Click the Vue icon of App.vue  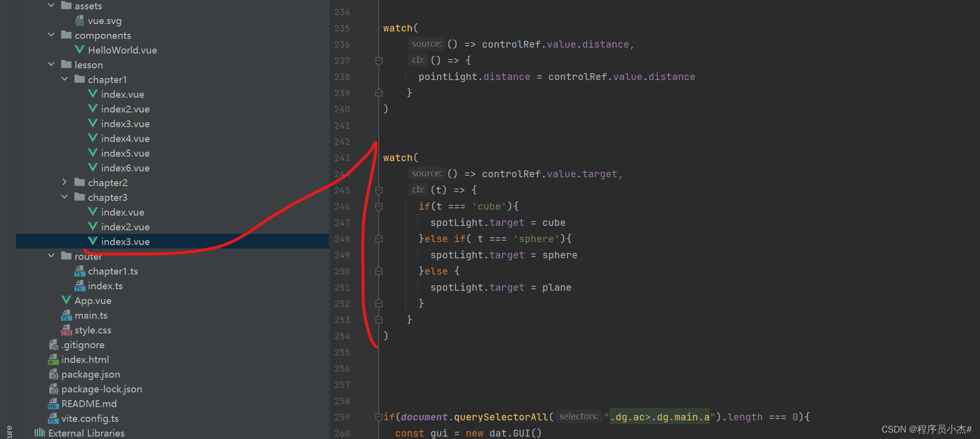(x=66, y=300)
